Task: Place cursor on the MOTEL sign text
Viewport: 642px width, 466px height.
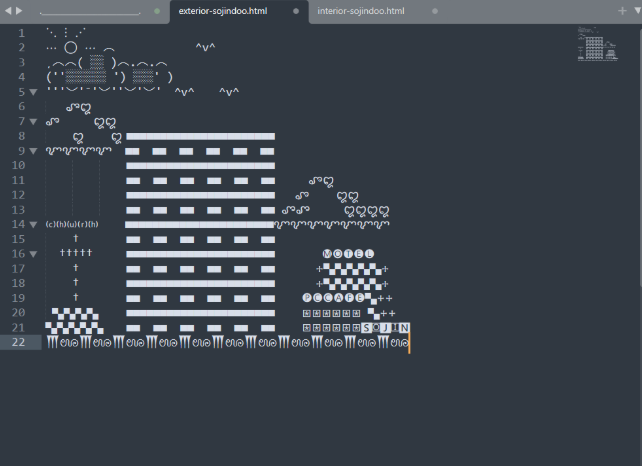Action: (348, 254)
